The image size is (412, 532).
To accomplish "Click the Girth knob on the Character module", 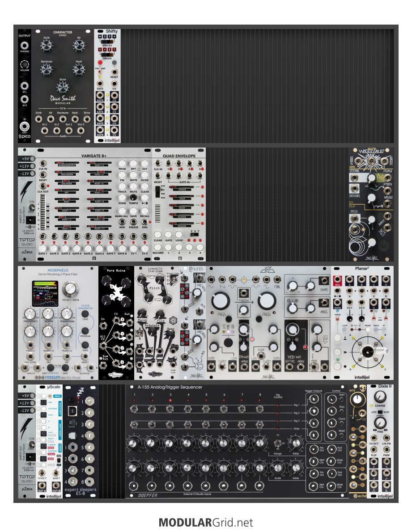I will pos(47,46).
